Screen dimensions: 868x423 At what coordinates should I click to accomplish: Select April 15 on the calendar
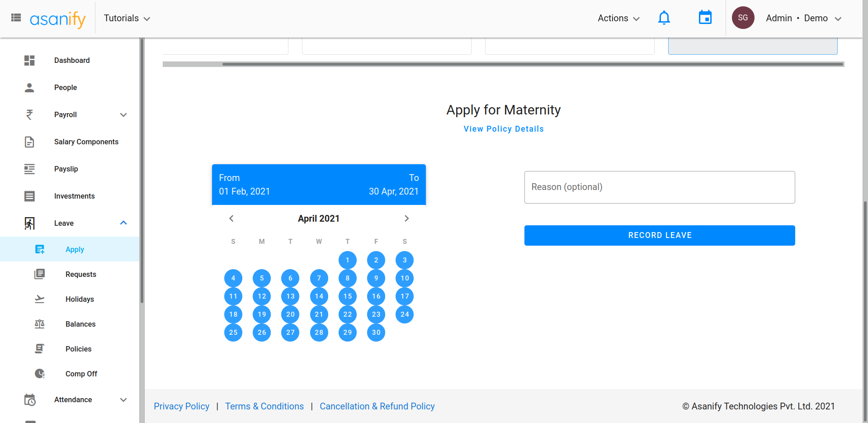pyautogui.click(x=347, y=296)
